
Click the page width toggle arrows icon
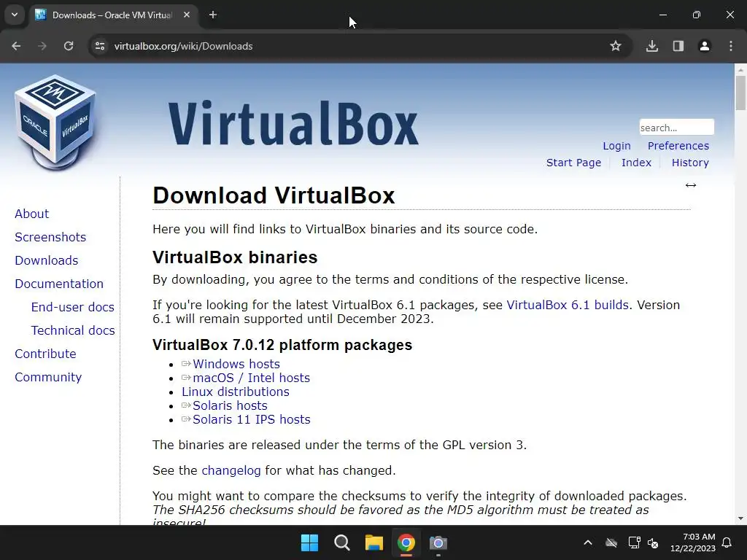click(691, 185)
